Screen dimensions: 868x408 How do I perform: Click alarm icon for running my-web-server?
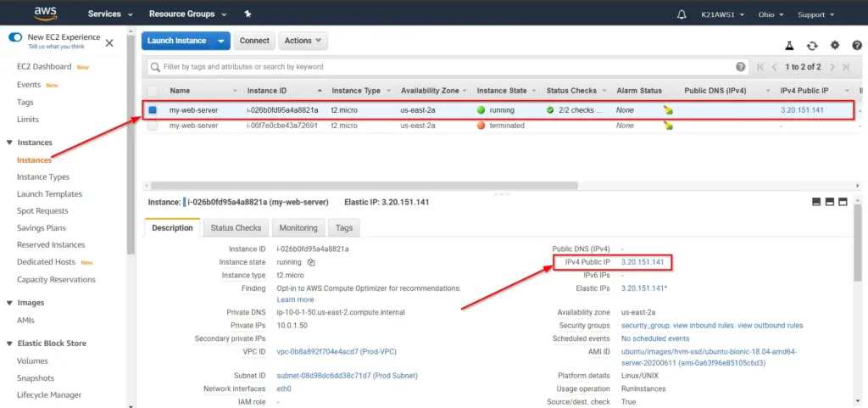point(668,110)
